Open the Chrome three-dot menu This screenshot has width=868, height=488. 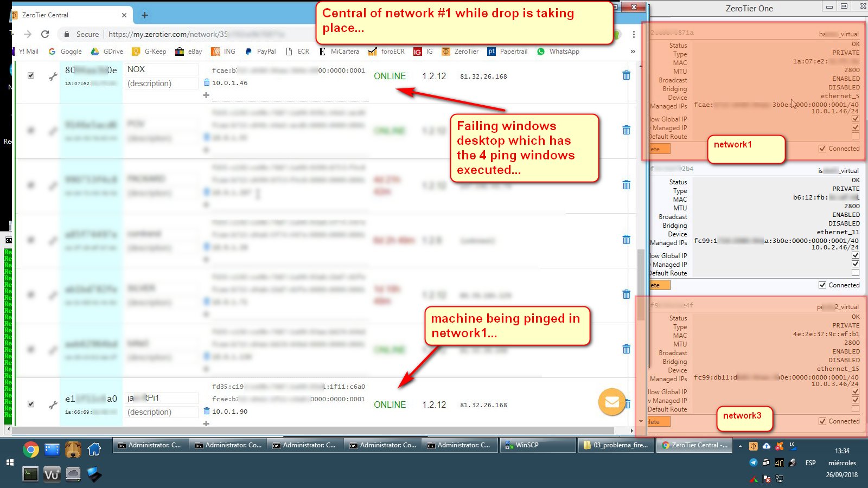[634, 34]
